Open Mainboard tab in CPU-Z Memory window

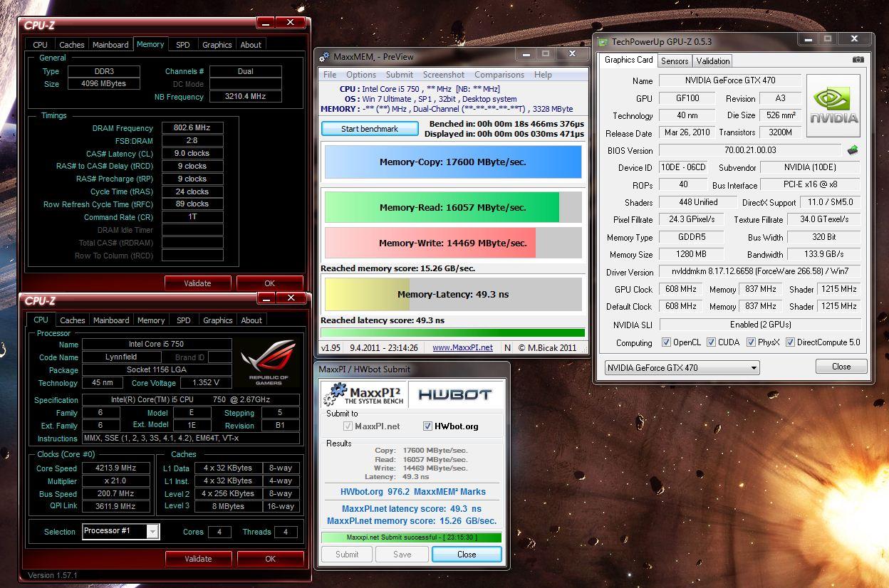point(111,45)
